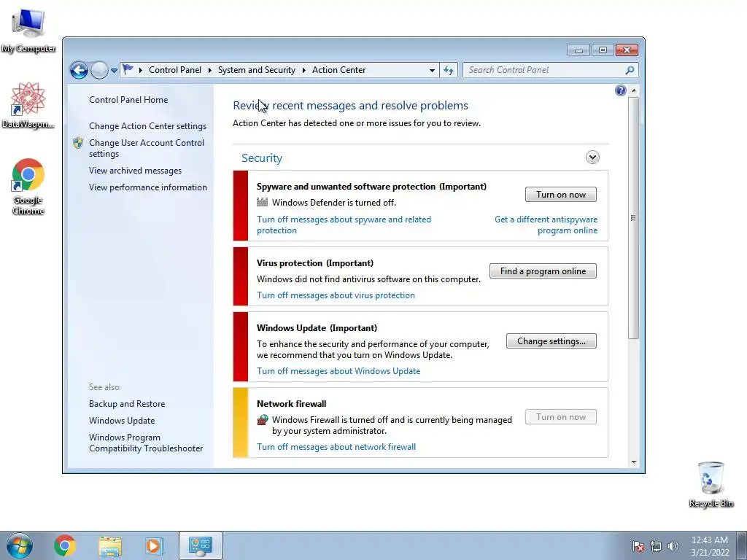Click the network tray icon
Viewport: 747px width, 560px height.
coord(656,546)
